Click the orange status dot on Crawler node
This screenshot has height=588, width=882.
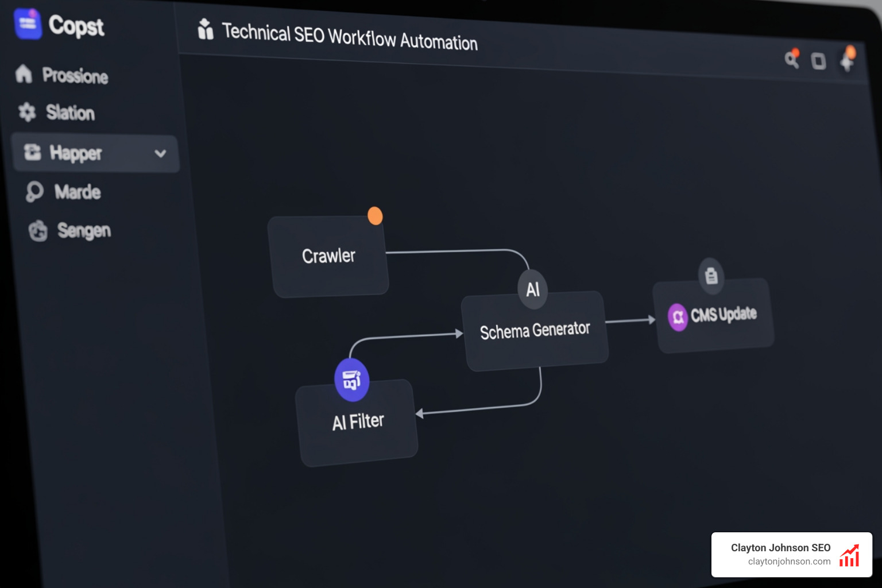[x=375, y=215]
